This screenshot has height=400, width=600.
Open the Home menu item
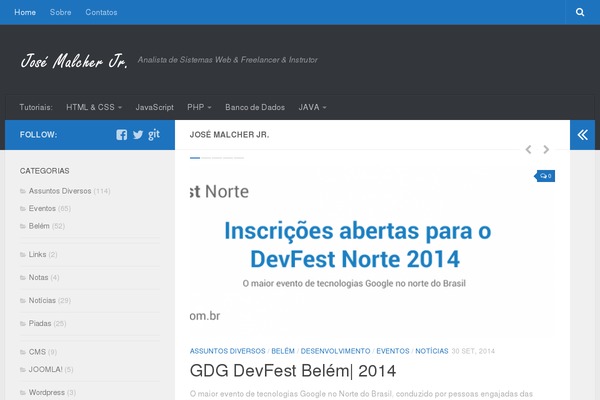(x=25, y=12)
